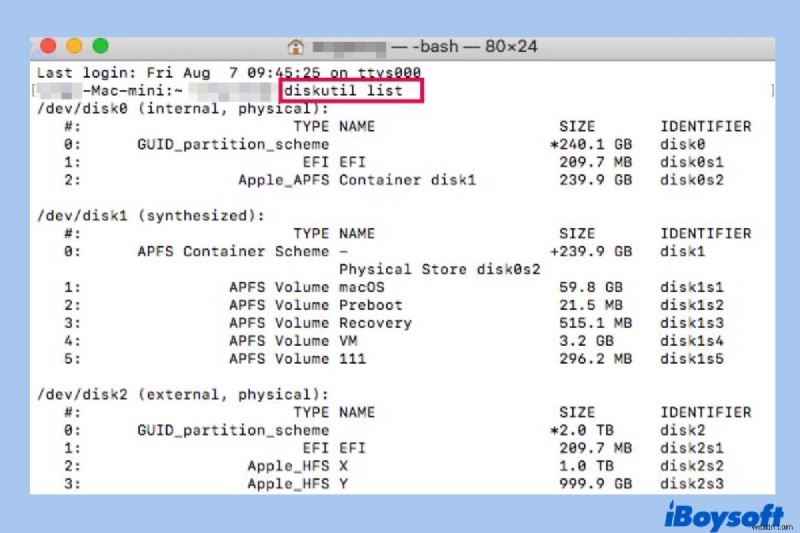Screen dimensions: 800x533
Task: Click the yellow minimize window button
Action: pyautogui.click(x=74, y=46)
